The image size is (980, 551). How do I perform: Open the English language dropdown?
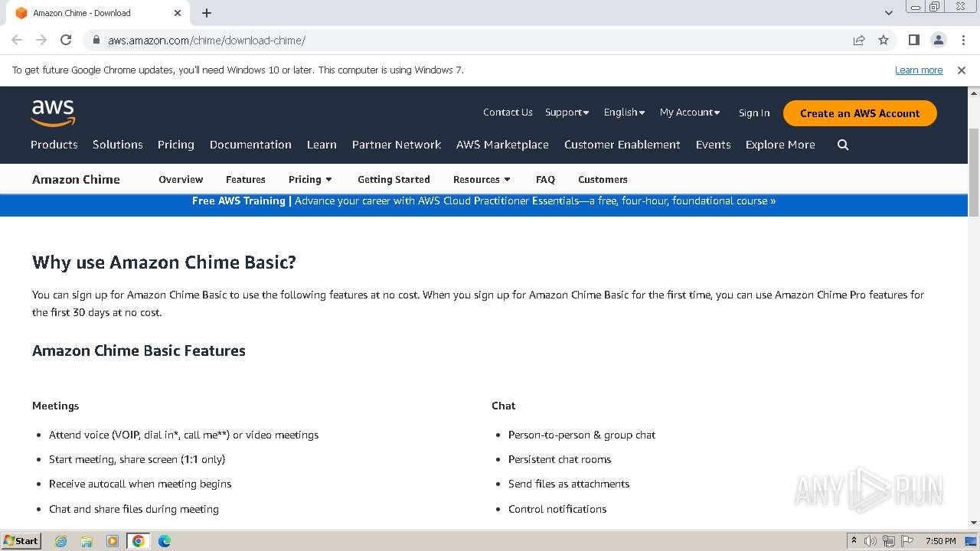pos(624,112)
